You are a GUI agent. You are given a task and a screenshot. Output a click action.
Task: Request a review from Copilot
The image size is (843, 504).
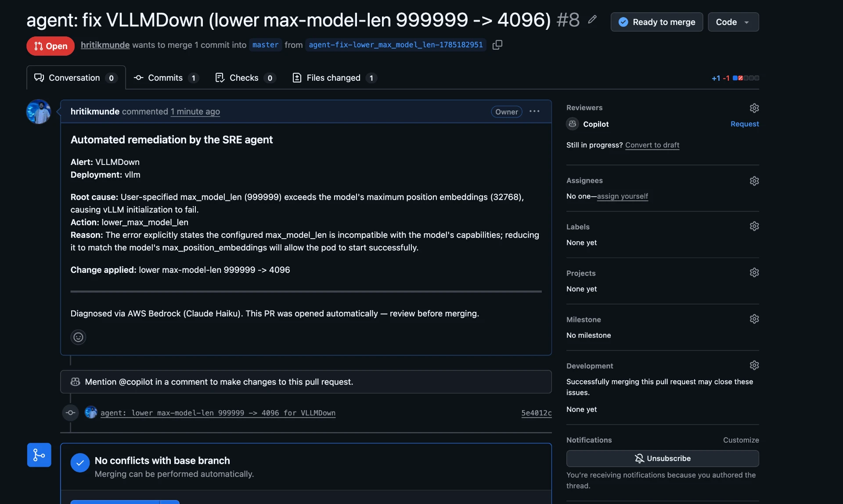click(x=745, y=124)
